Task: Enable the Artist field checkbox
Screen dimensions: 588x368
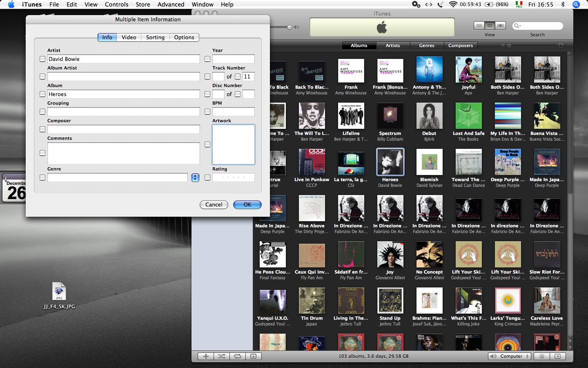Action: [x=42, y=59]
